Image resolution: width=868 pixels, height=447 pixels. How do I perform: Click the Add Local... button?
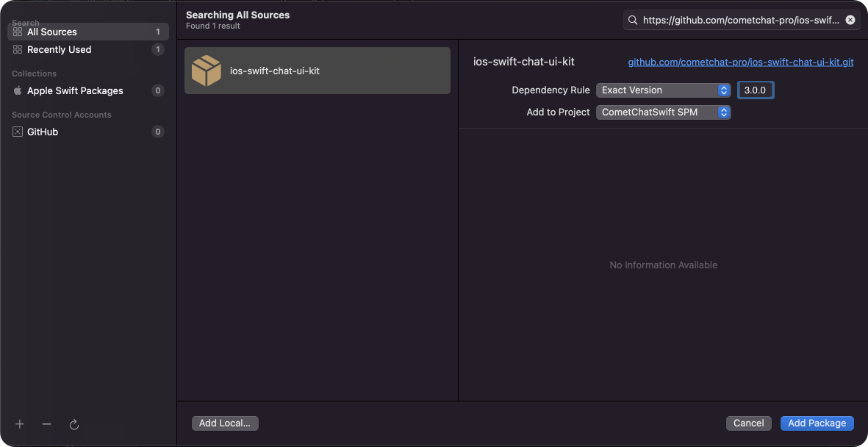pyautogui.click(x=225, y=423)
